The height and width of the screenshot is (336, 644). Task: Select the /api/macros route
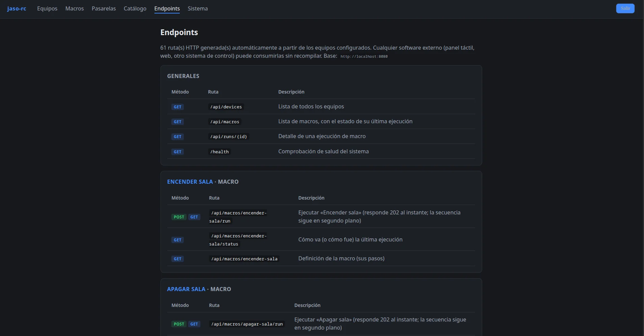[225, 122]
